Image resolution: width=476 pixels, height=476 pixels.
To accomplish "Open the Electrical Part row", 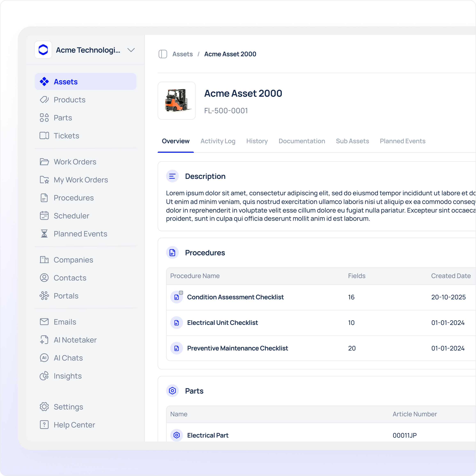I will 208,435.
